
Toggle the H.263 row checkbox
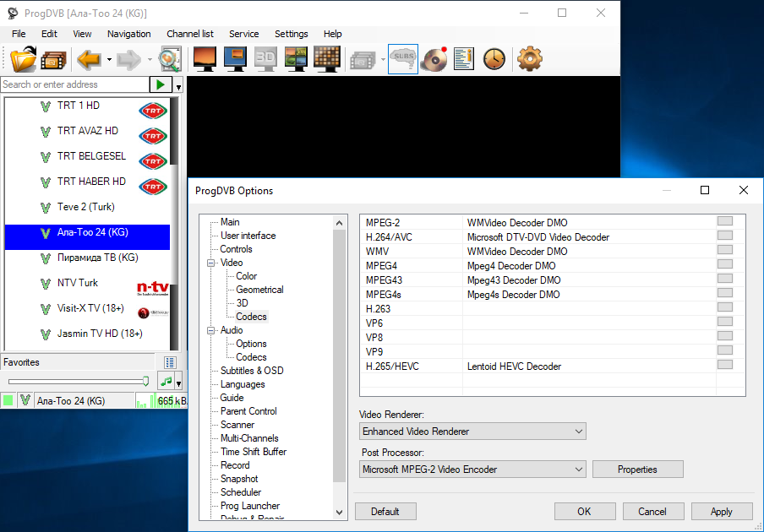pos(725,307)
